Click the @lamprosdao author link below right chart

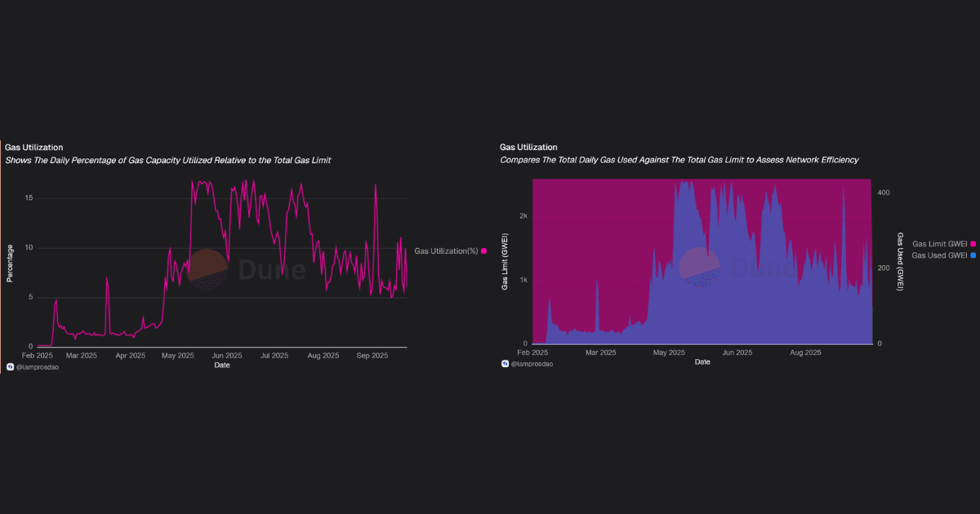click(532, 364)
